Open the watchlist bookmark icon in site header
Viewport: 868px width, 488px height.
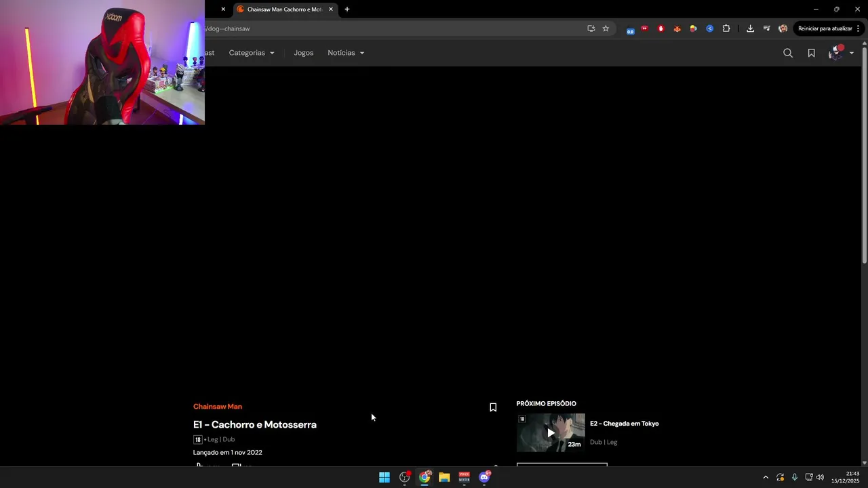[811, 53]
